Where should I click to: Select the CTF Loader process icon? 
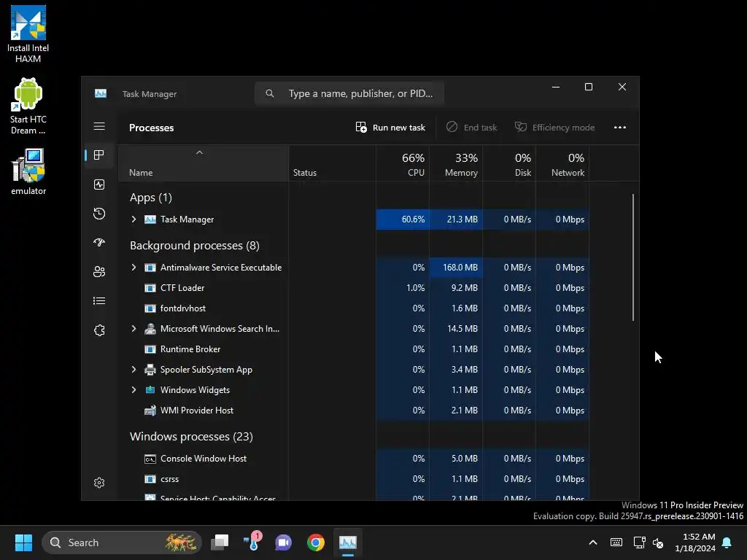tap(150, 287)
